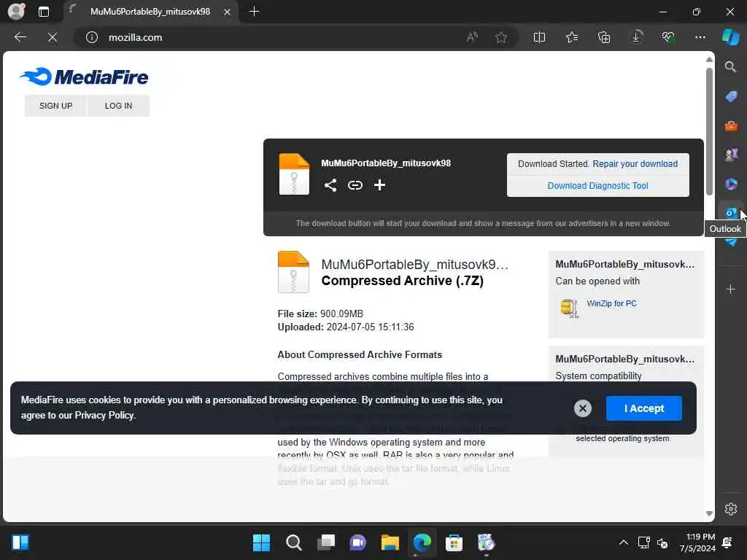This screenshot has height=560, width=747.
Task: Customize sidebar with the plus icon
Action: coord(730,289)
